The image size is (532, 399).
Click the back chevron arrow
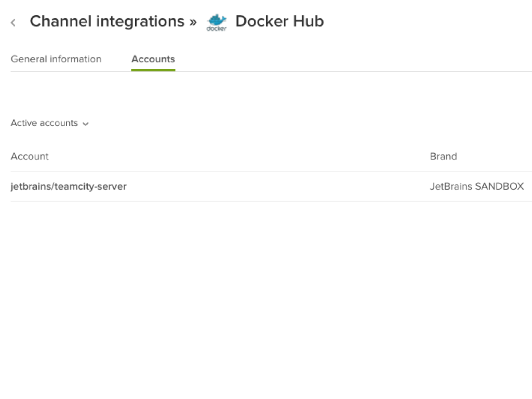coord(14,22)
